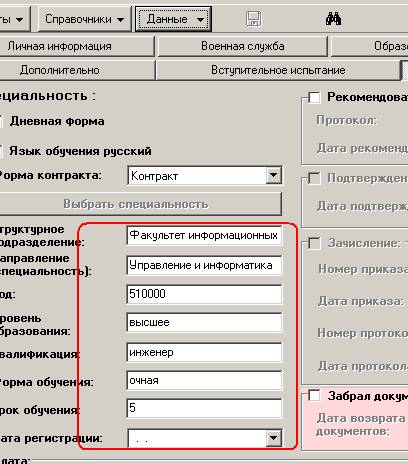
Task: Open the Справочники menu
Action: pos(84,19)
